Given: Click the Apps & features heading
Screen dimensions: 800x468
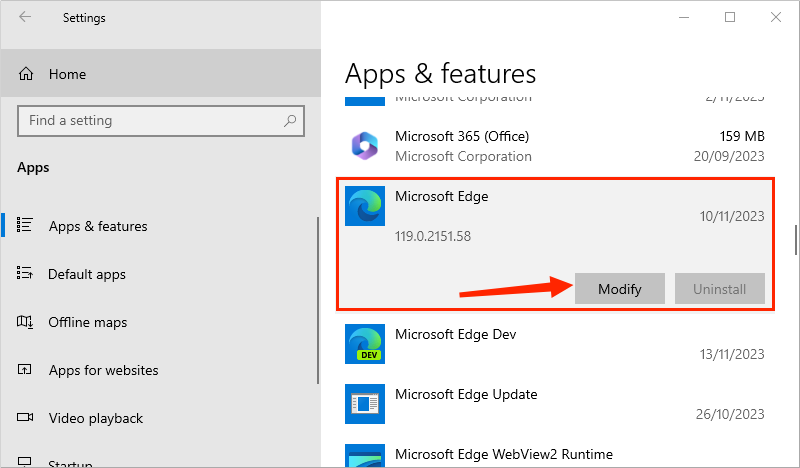Looking at the screenshot, I should (440, 74).
